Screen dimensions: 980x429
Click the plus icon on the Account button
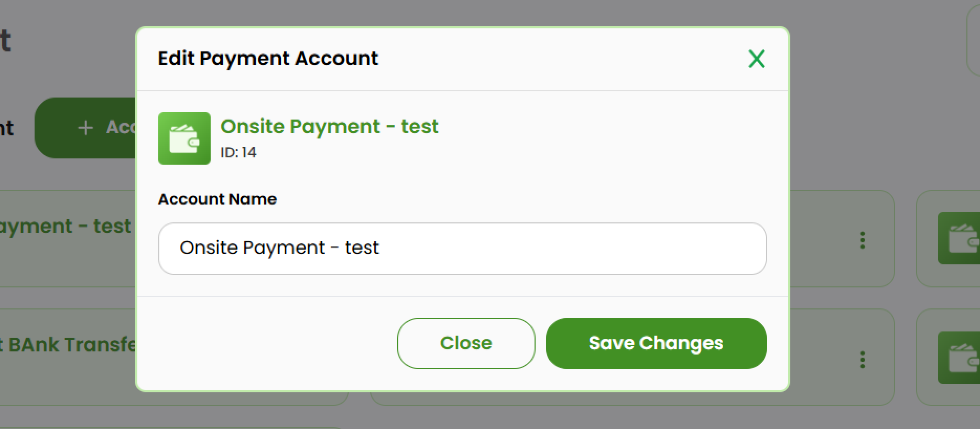pos(85,127)
